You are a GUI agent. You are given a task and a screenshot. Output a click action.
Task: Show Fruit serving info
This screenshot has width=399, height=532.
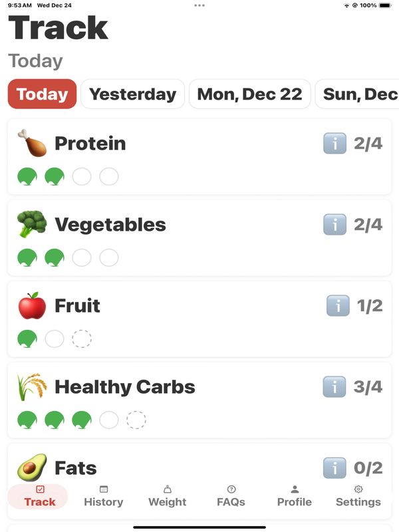[338, 306]
